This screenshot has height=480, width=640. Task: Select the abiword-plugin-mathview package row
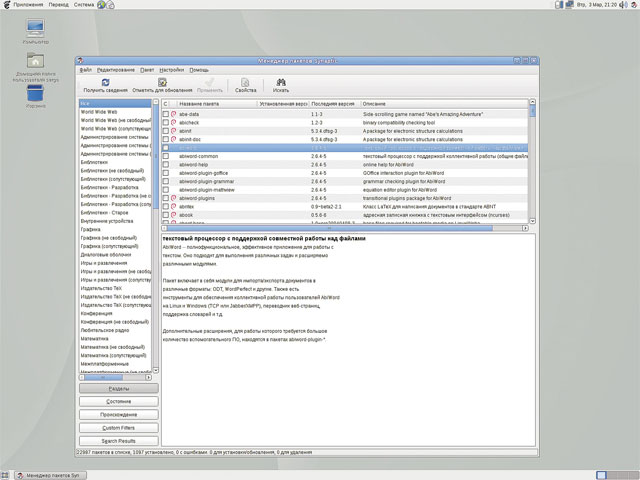[345, 190]
